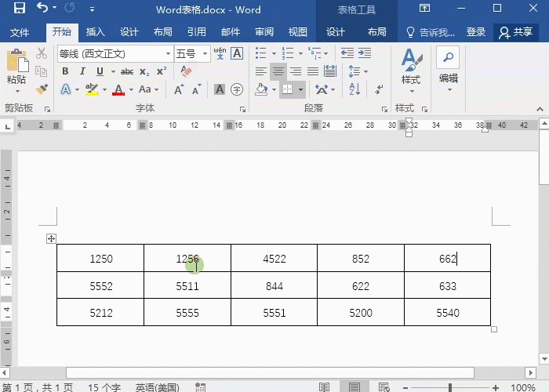The image size is (549, 392).
Task: Click the 共享 (Share) button
Action: pyautogui.click(x=516, y=32)
